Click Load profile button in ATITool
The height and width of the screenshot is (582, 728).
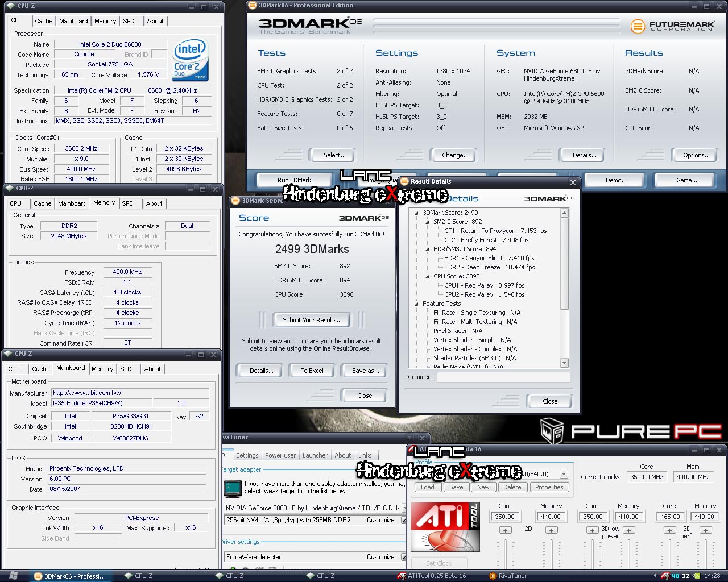(428, 487)
